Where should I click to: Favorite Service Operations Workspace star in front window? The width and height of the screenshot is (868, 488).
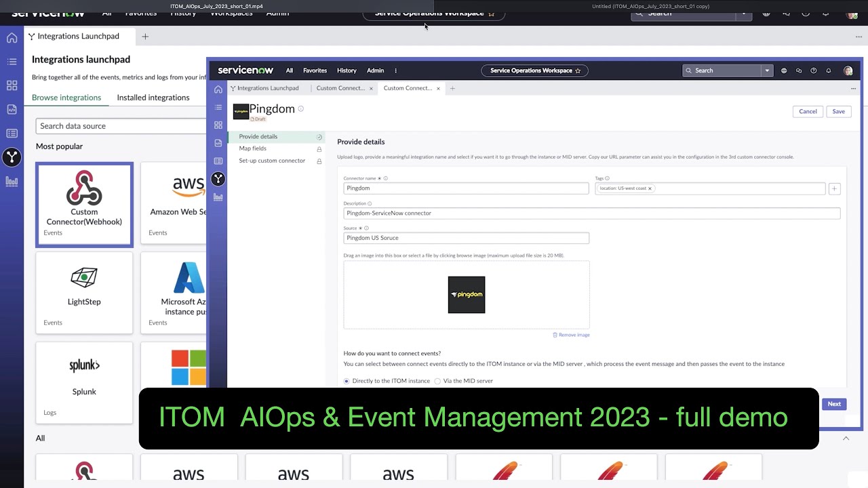(578, 70)
